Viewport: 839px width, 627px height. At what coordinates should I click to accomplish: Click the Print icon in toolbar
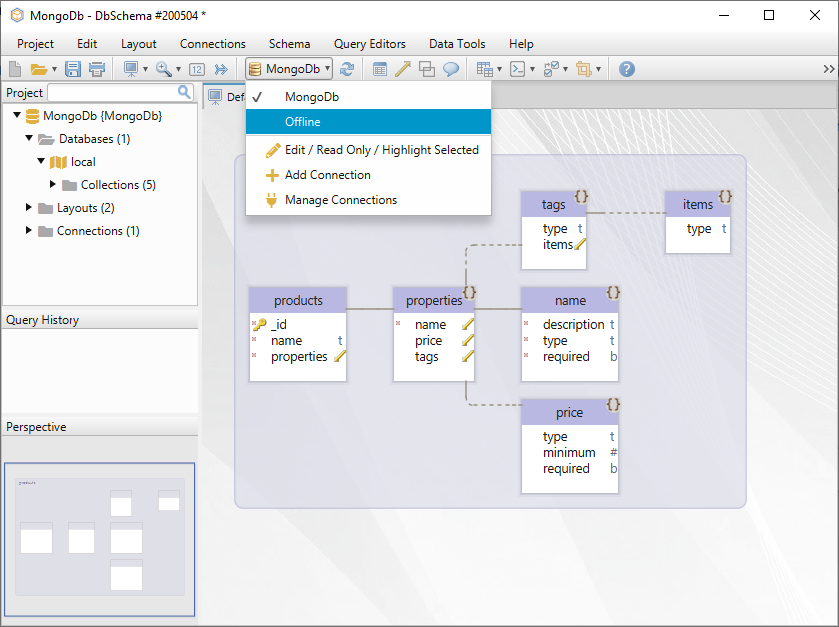click(97, 69)
